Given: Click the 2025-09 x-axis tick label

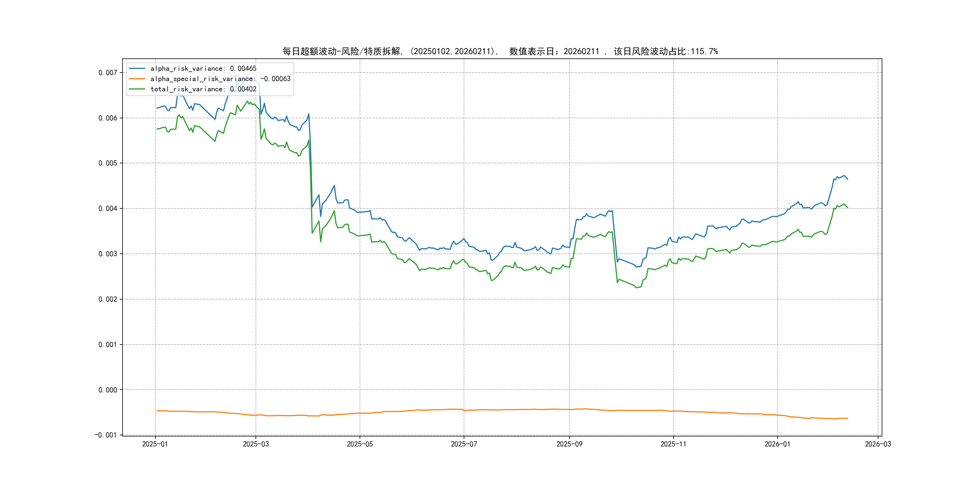Looking at the screenshot, I should click(x=569, y=444).
